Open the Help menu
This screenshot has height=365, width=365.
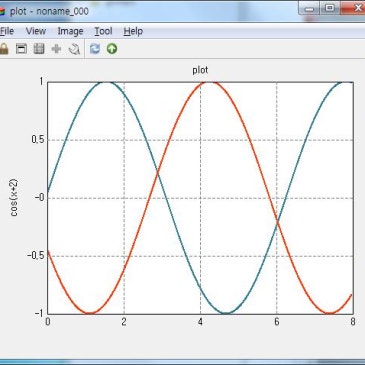133,31
